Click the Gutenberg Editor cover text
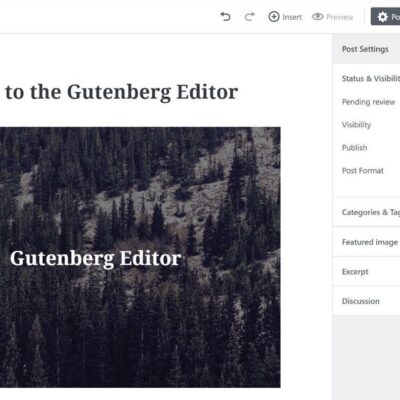400x400 pixels. [96, 259]
